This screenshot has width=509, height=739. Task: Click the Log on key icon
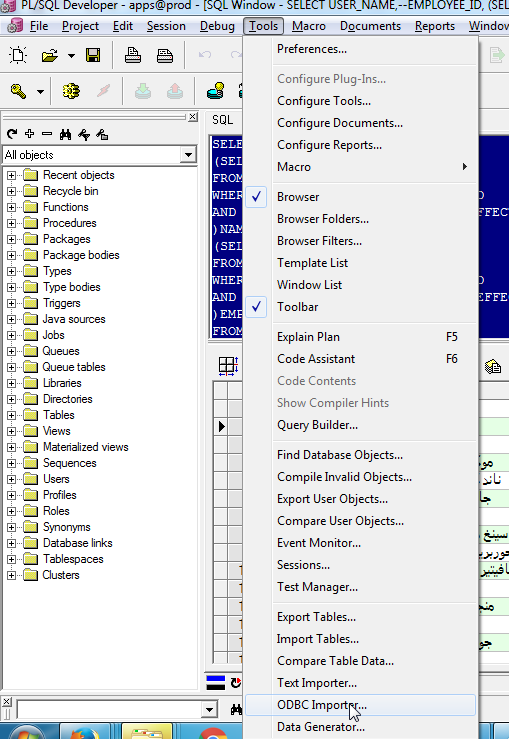pos(18,91)
